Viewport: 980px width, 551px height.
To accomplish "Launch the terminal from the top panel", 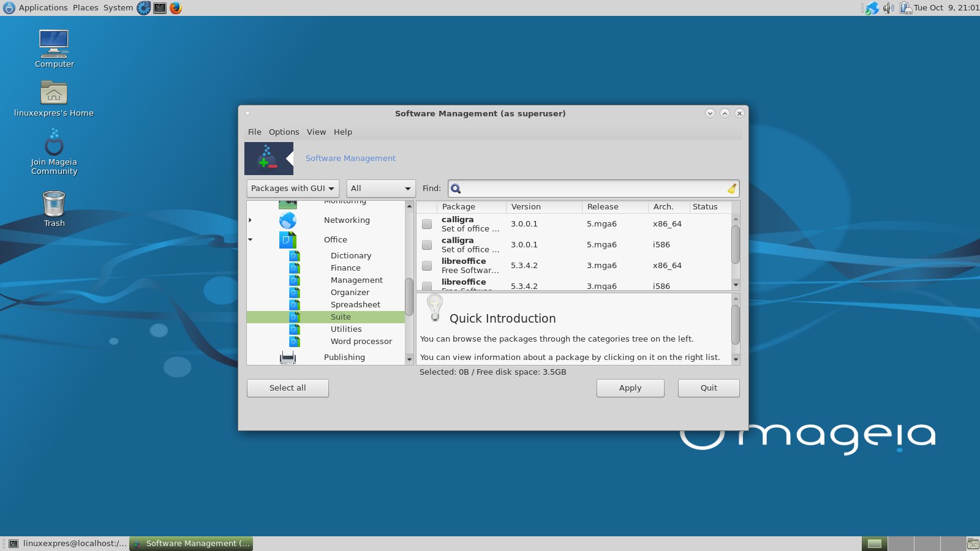I will coord(160,8).
